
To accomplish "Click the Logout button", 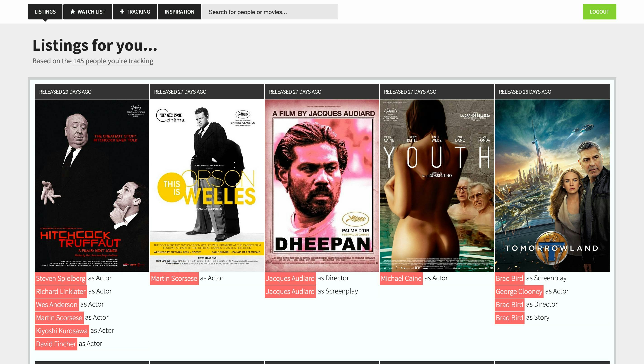I will tap(599, 12).
